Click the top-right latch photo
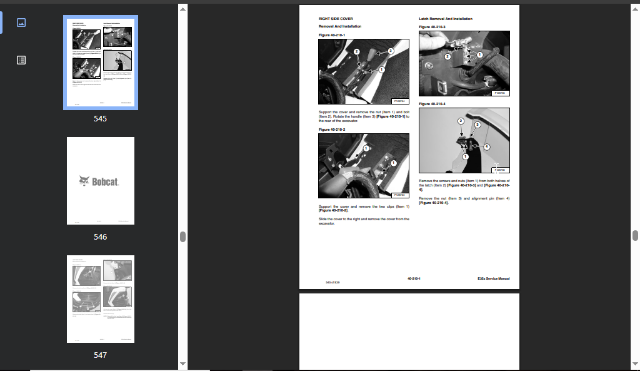 coord(464,64)
